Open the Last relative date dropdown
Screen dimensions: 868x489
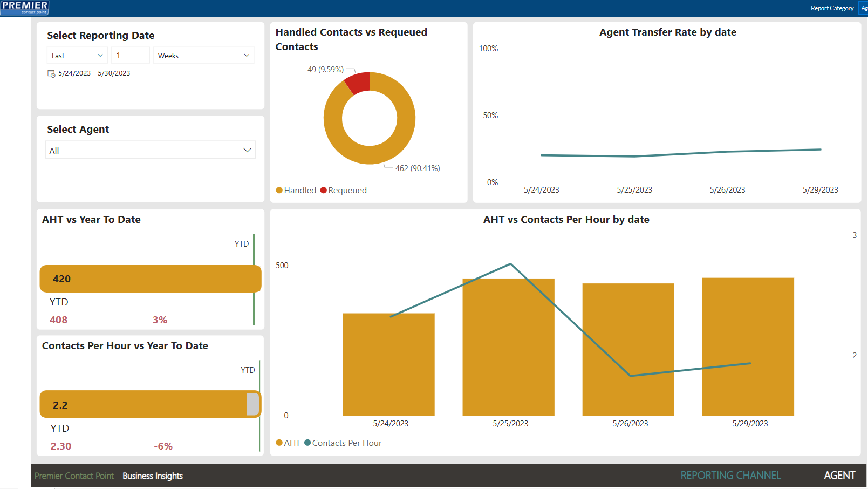77,56
